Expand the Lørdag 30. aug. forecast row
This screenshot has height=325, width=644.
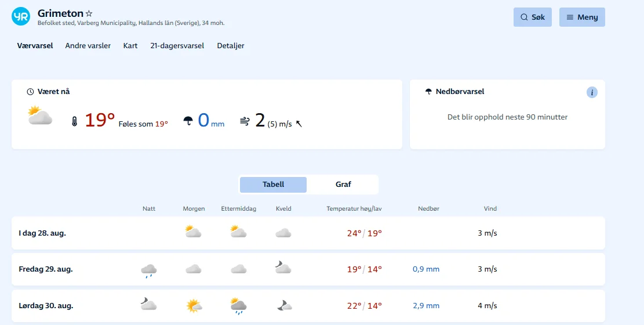tap(46, 306)
